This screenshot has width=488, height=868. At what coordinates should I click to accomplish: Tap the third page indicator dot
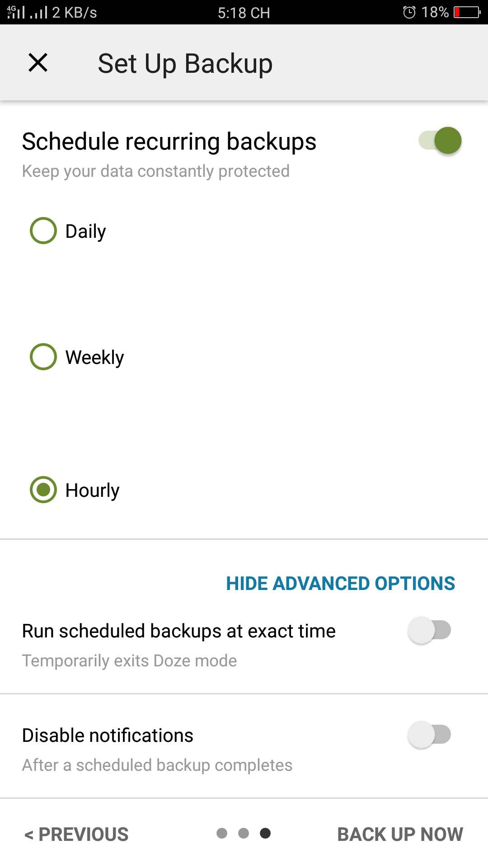pos(265,833)
